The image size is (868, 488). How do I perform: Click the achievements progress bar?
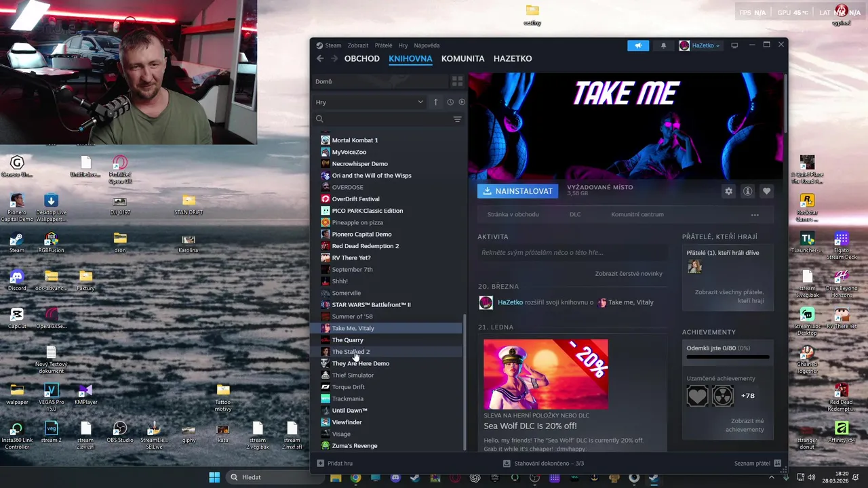tap(728, 357)
